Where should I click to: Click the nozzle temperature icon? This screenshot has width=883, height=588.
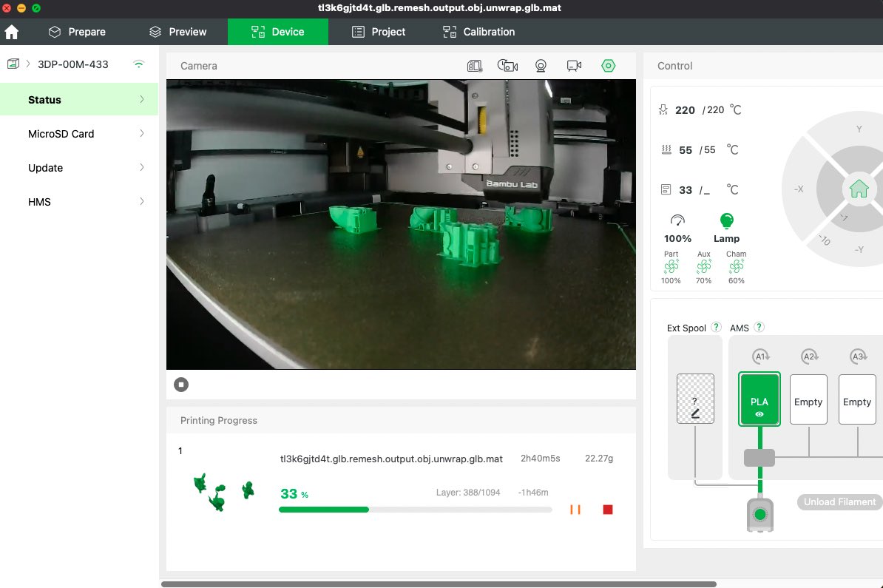pyautogui.click(x=663, y=109)
